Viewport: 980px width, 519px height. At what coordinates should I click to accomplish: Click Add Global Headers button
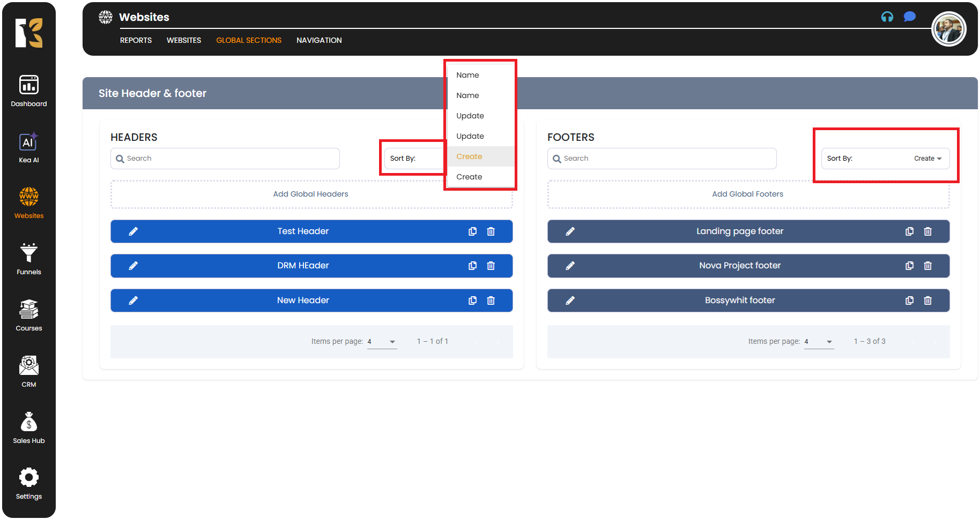[x=311, y=194]
